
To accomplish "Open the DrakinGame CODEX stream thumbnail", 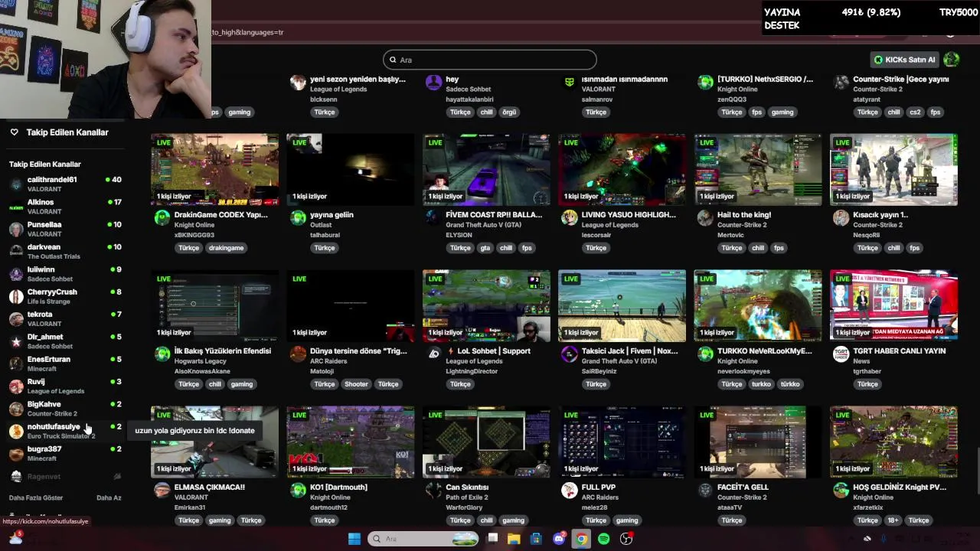I will (215, 170).
